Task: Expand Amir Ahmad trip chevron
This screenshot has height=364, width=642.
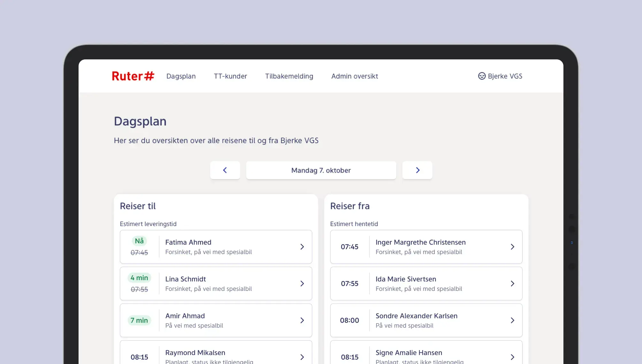Action: [x=302, y=320]
